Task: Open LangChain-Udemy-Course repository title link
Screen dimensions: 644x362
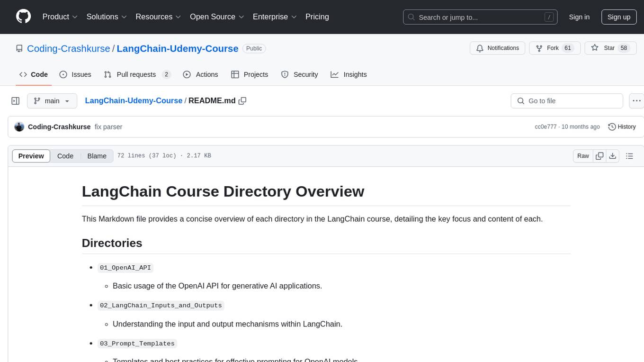Action: click(x=178, y=48)
